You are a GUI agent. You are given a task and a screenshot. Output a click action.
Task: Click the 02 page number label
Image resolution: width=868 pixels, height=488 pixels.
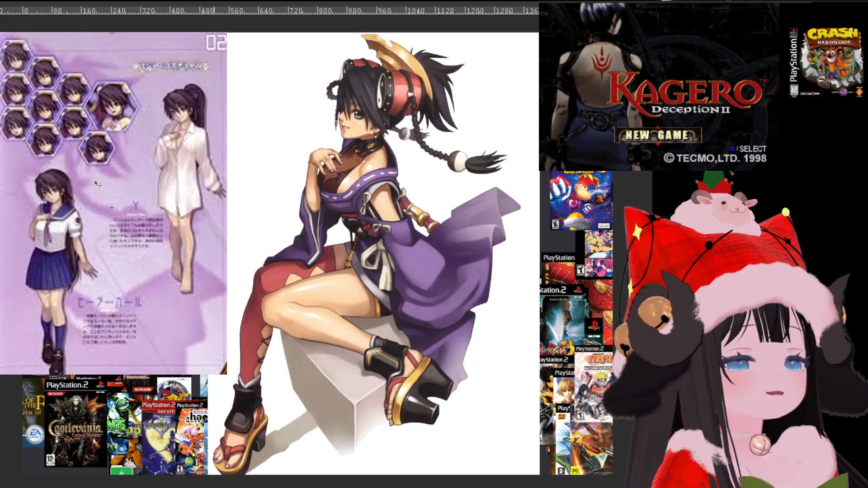tap(215, 43)
